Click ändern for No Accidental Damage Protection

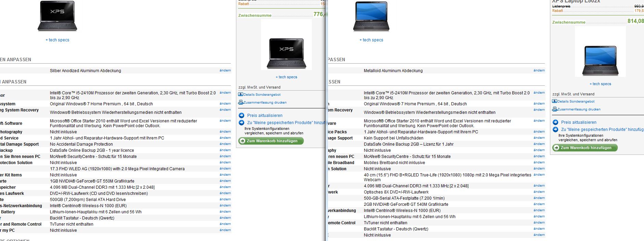(x=225, y=144)
